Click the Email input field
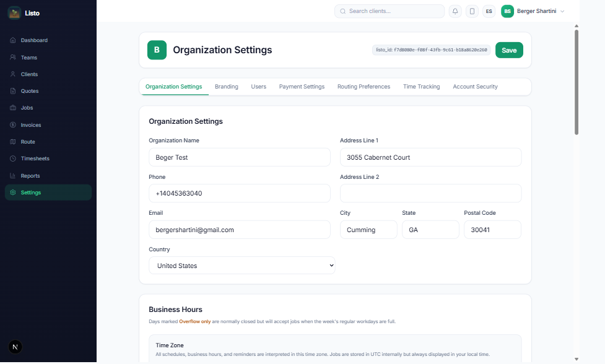This screenshot has width=605, height=364. point(240,230)
